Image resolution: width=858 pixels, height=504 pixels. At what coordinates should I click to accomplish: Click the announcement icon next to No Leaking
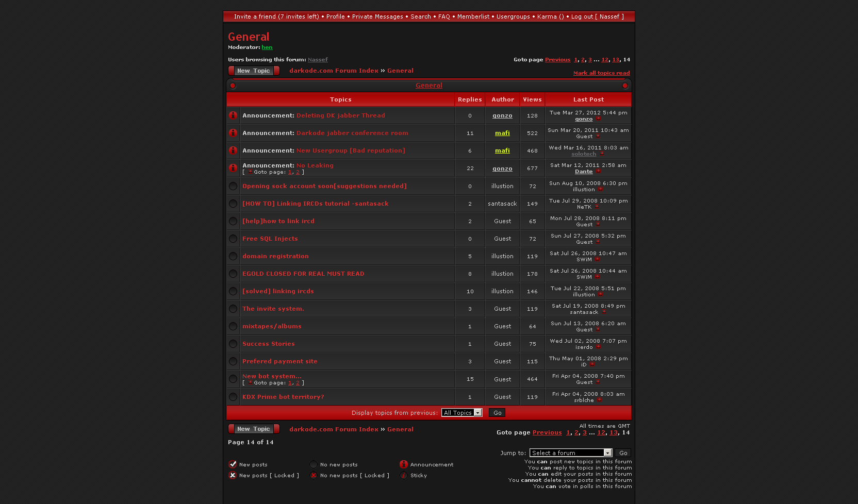(x=233, y=168)
